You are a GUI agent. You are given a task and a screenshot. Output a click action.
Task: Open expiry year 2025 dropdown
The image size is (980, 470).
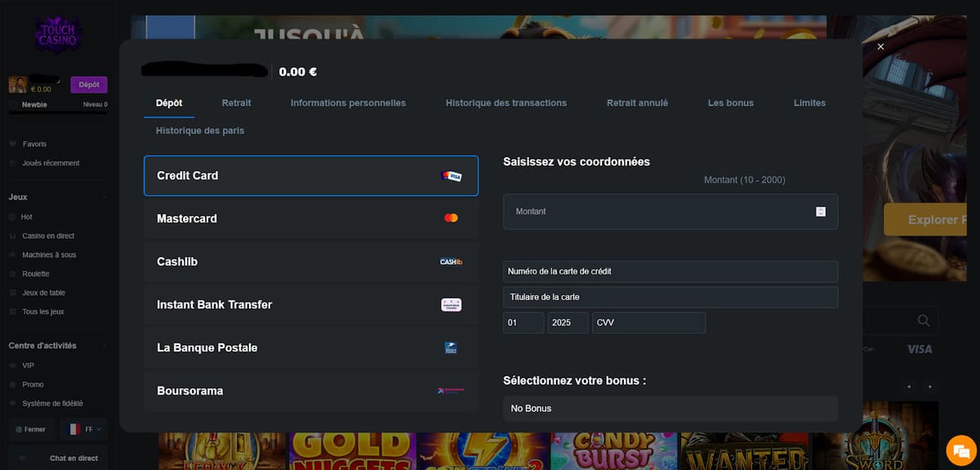coord(568,323)
